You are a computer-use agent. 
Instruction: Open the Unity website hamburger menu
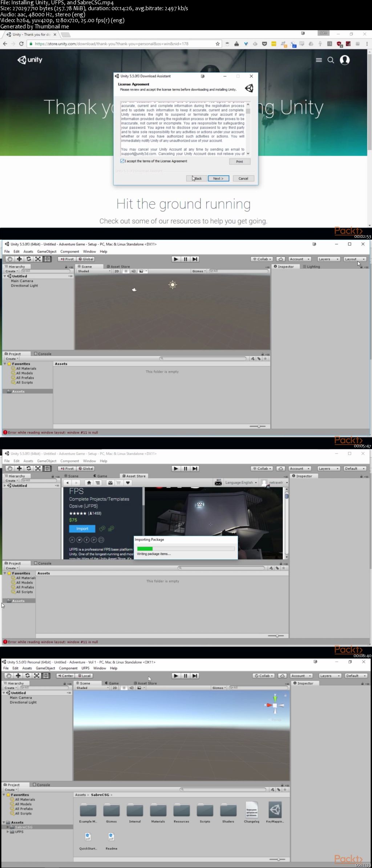click(x=319, y=60)
